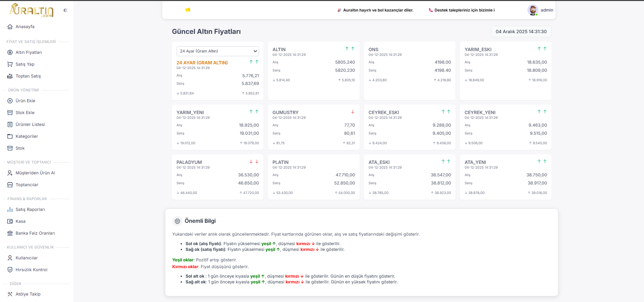Click the admin profile avatar

point(533,10)
